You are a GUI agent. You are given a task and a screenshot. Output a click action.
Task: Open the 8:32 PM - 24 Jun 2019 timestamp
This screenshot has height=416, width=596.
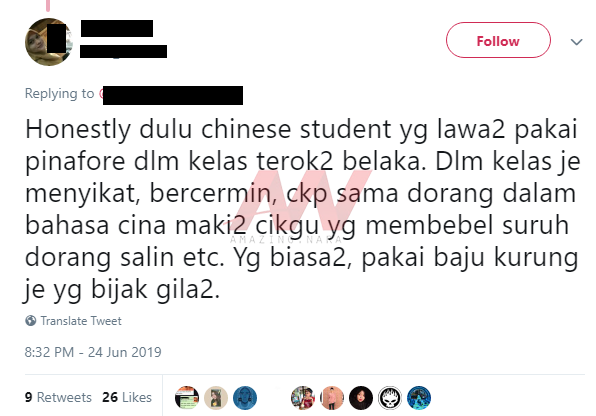click(x=93, y=352)
